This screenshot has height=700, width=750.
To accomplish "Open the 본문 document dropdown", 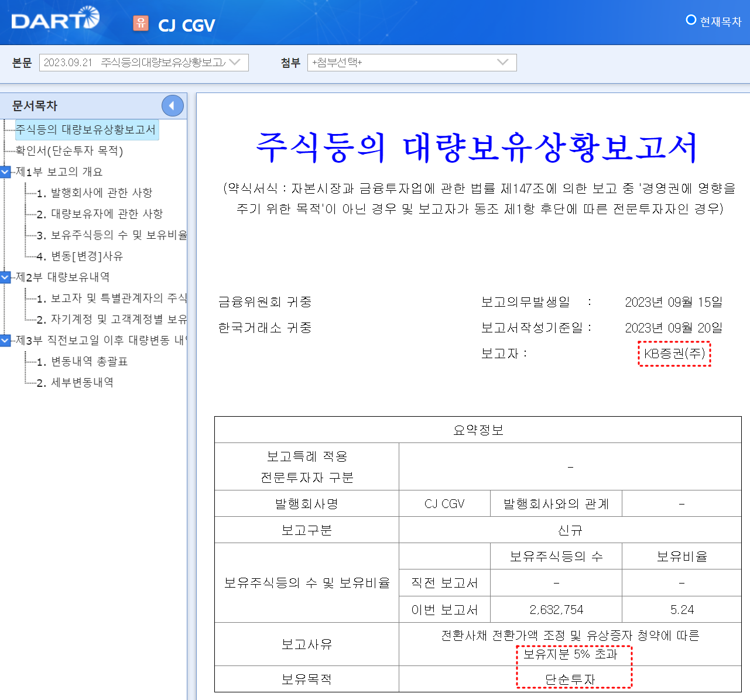I will pyautogui.click(x=144, y=63).
